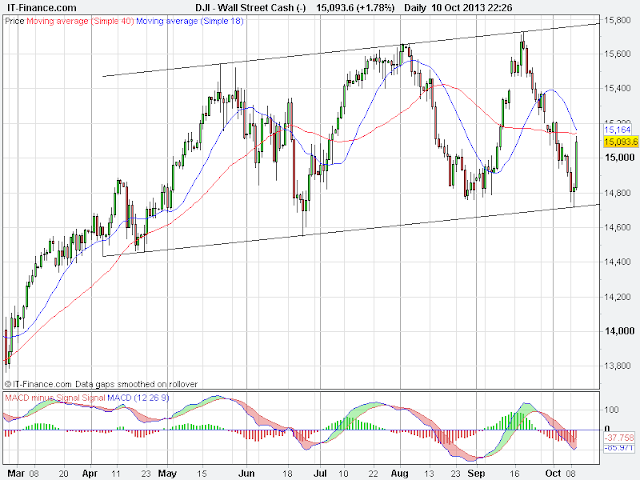Click the '10 Oct 2013 22:26' timestamp
This screenshot has height=480, width=640.
pos(471,8)
